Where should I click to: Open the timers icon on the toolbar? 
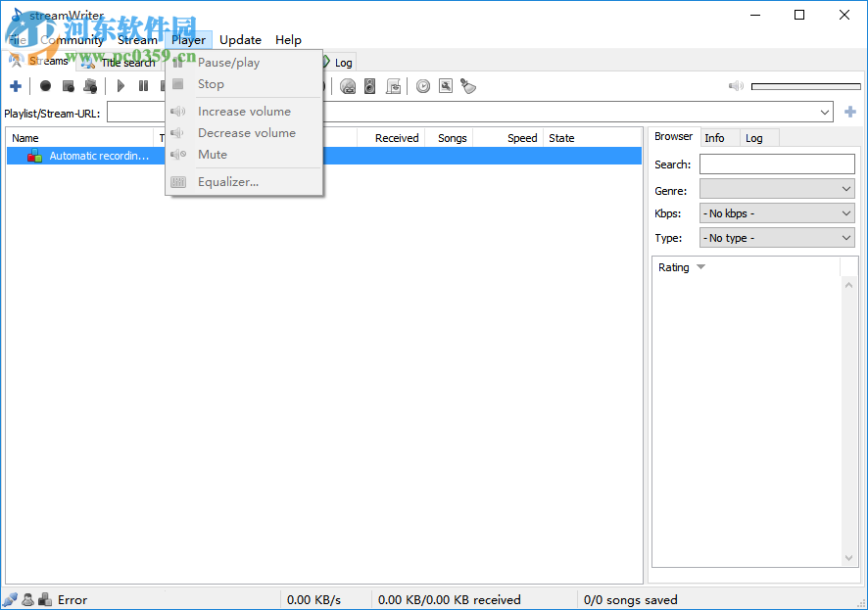click(x=422, y=86)
